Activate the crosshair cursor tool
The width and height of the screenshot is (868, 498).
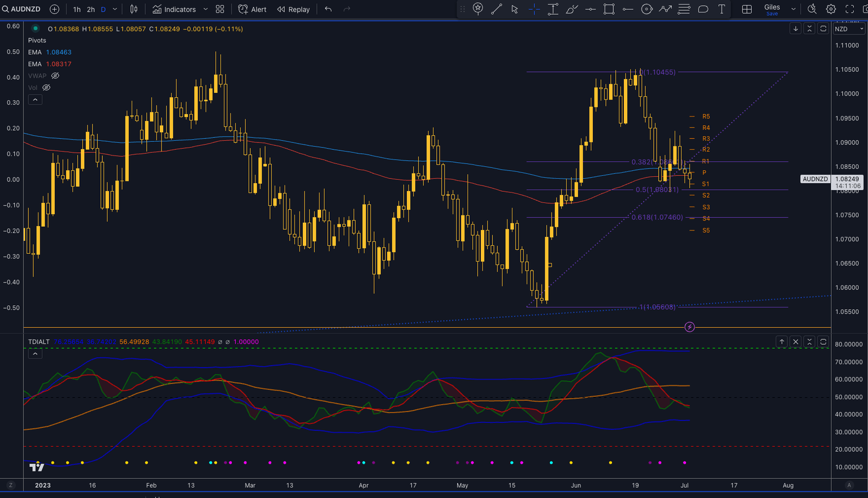pos(533,9)
